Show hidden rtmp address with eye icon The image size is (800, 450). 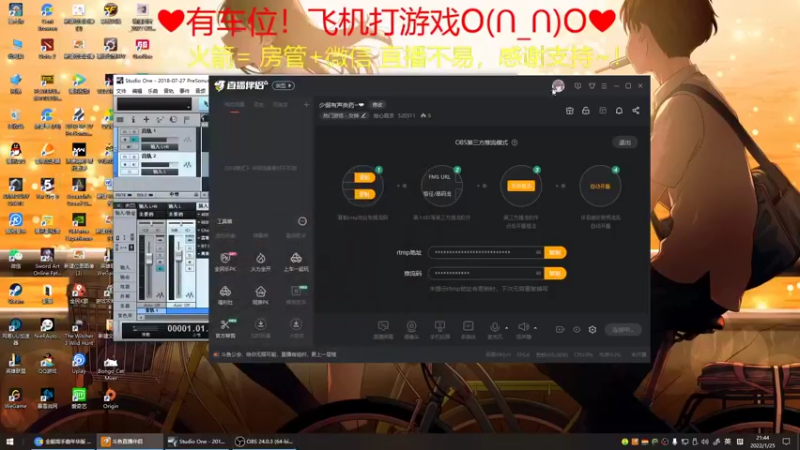(x=538, y=253)
